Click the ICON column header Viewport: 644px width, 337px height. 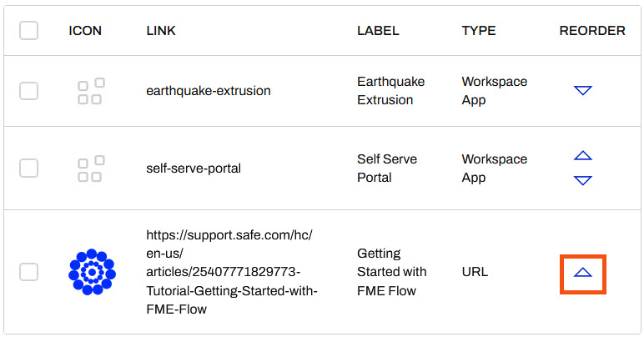click(x=85, y=31)
